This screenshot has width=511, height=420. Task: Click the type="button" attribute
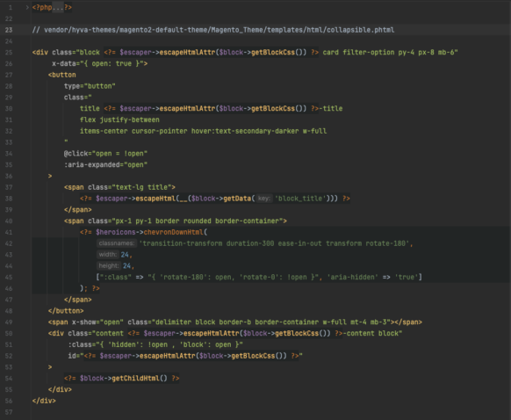point(90,86)
